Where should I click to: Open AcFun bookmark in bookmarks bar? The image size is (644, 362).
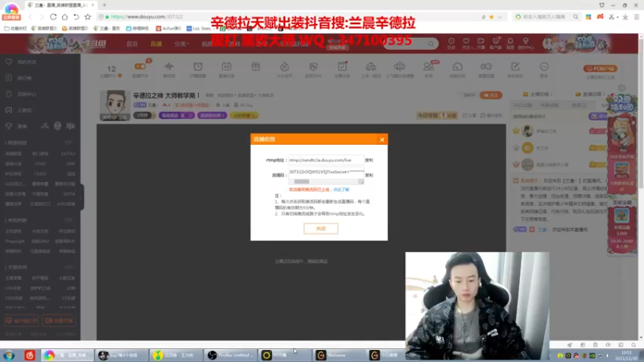pyautogui.click(x=168, y=28)
